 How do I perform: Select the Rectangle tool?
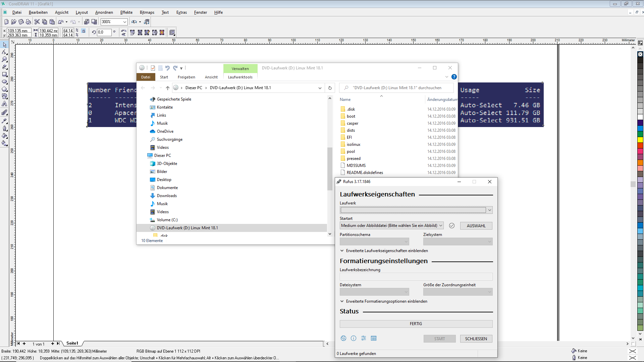point(5,74)
